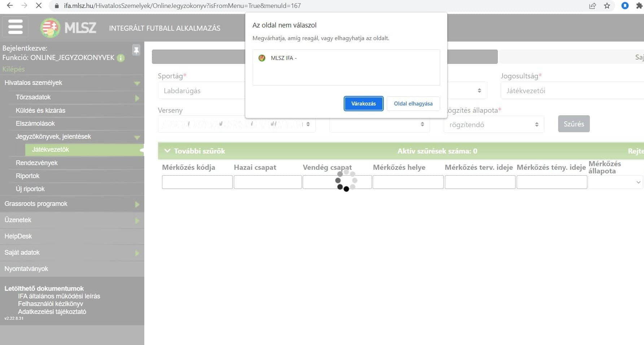Bookmark the page with the star icon
Image resolution: width=644 pixels, height=345 pixels.
(x=607, y=6)
